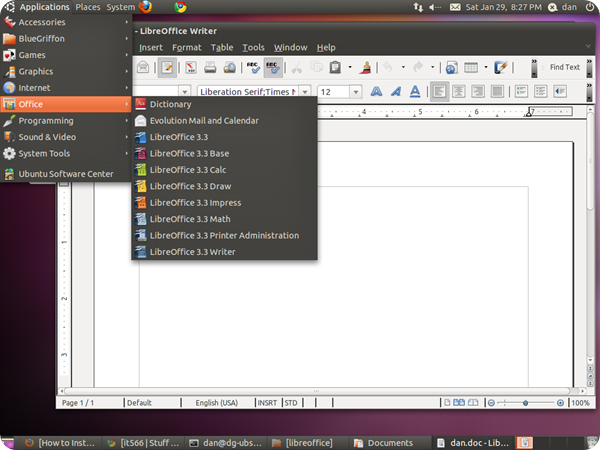This screenshot has width=600, height=450.
Task: Select Centered alignment icon
Action: point(458,91)
